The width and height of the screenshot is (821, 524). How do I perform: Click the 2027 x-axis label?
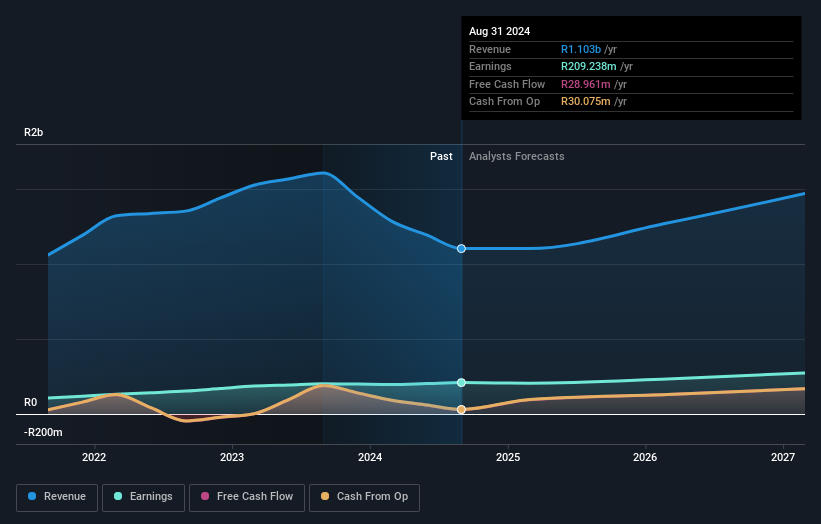point(783,458)
